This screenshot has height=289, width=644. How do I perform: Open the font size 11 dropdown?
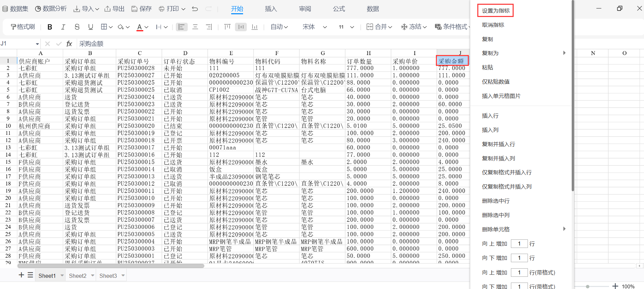[346, 27]
